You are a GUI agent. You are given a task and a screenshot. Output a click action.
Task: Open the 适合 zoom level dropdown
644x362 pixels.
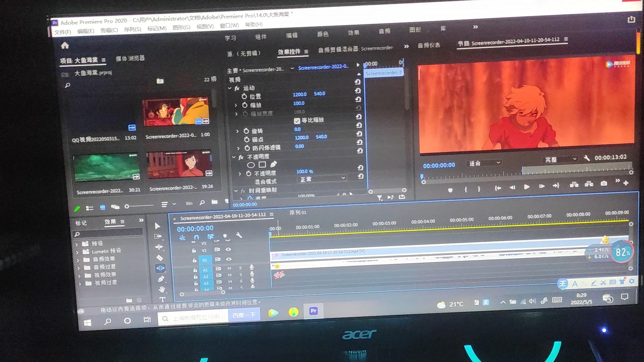[x=484, y=163]
